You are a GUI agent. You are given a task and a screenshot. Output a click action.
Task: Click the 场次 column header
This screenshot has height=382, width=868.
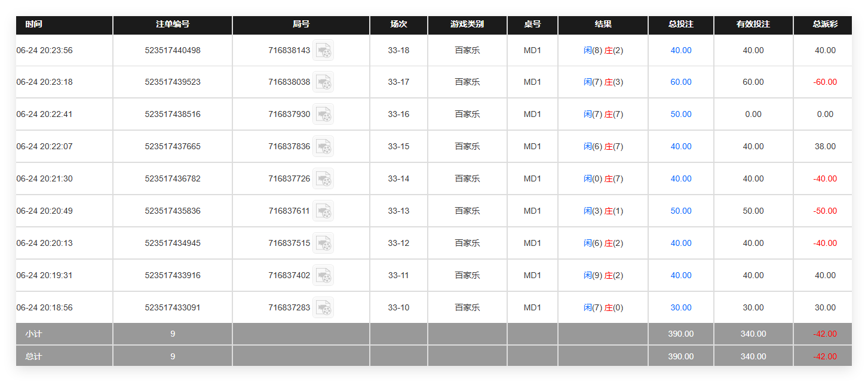click(398, 24)
